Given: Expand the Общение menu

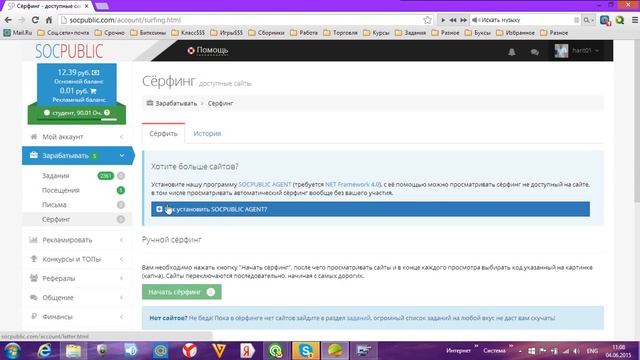Looking at the screenshot, I should pyautogui.click(x=76, y=298).
